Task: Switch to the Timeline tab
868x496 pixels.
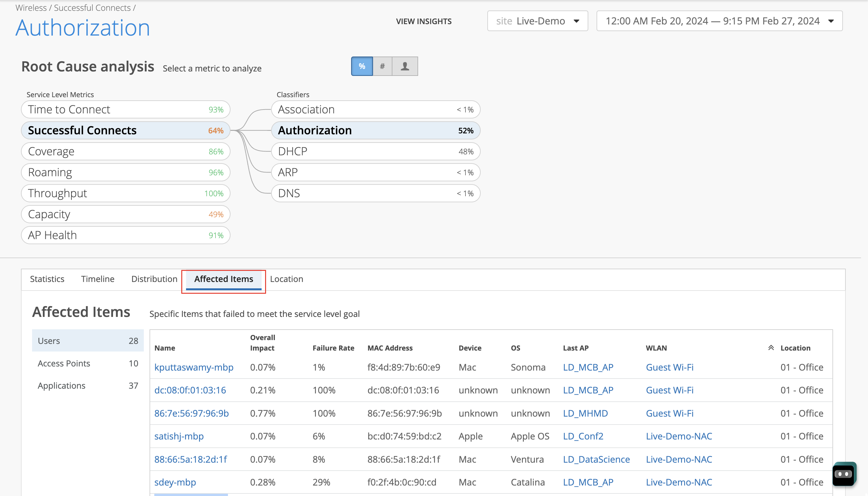Action: pos(97,279)
